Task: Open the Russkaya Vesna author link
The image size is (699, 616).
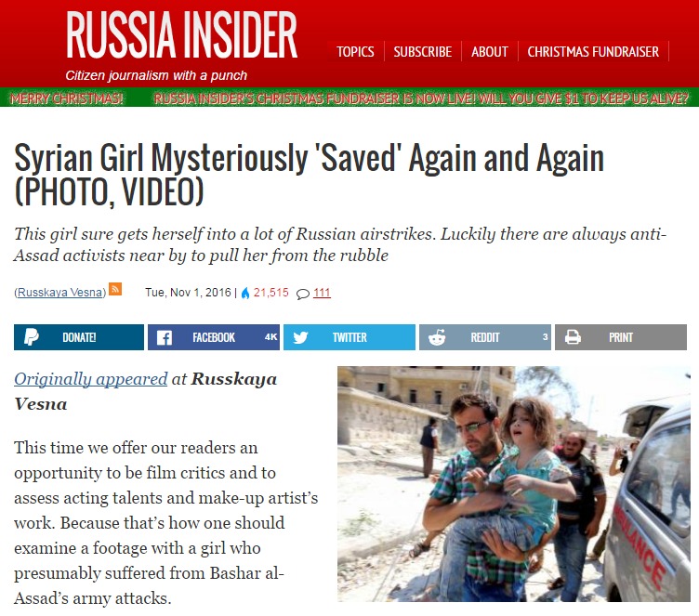Action: 60,293
